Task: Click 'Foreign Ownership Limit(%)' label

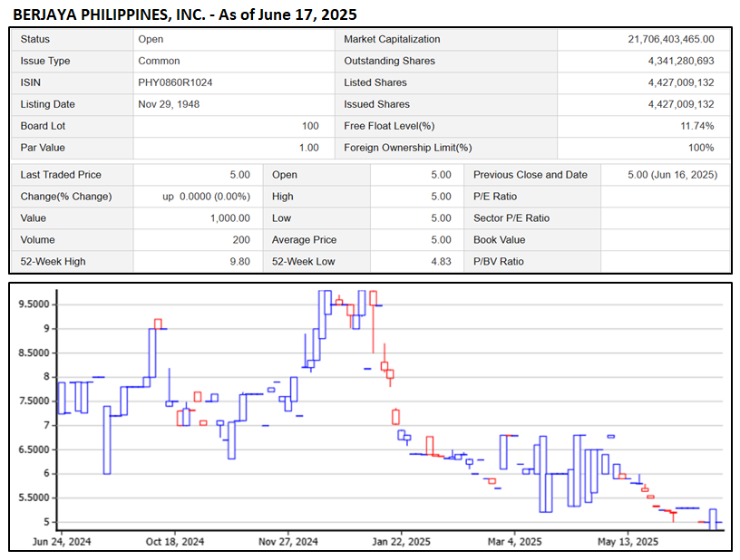Action: 408,148
